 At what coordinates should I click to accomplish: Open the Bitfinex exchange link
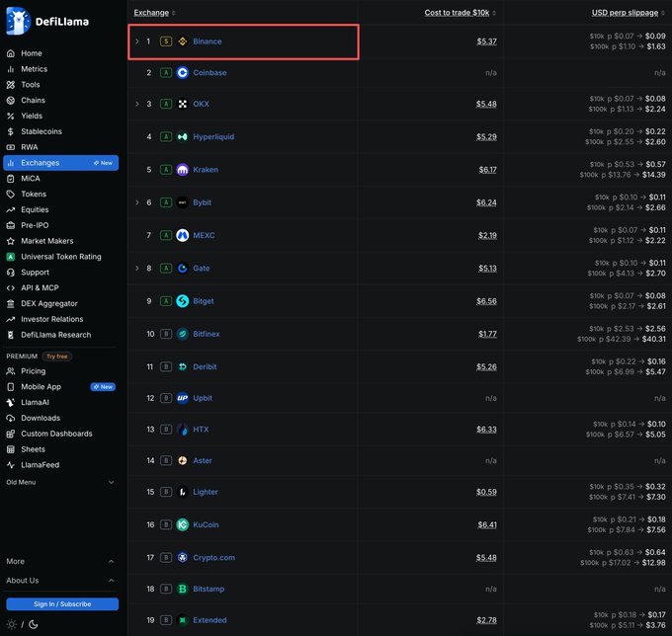click(207, 334)
